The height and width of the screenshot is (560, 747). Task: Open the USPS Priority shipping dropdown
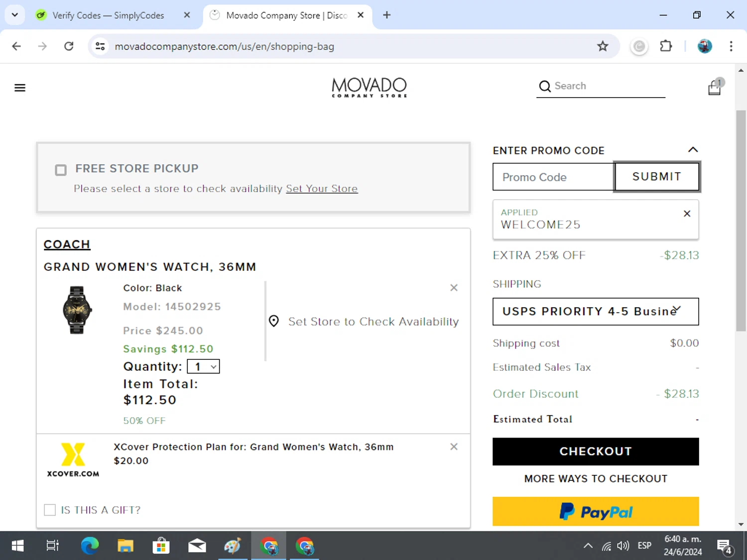[x=596, y=312]
